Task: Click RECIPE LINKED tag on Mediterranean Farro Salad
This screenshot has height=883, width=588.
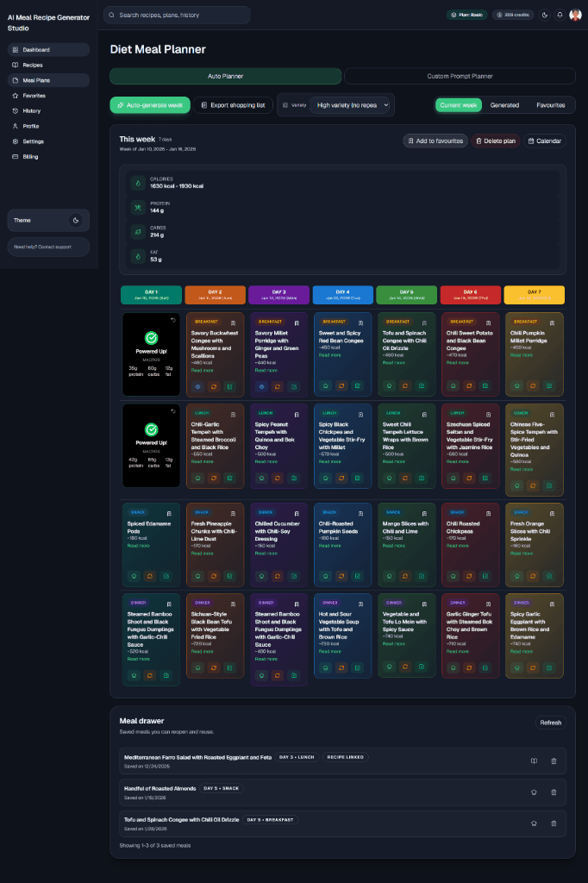Action: coord(345,757)
